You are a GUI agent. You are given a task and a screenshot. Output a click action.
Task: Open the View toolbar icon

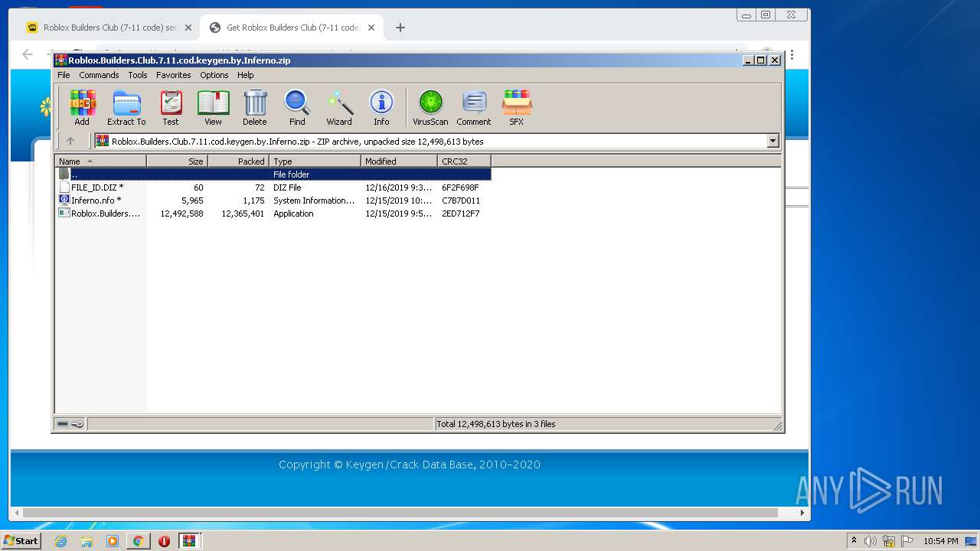coord(213,107)
